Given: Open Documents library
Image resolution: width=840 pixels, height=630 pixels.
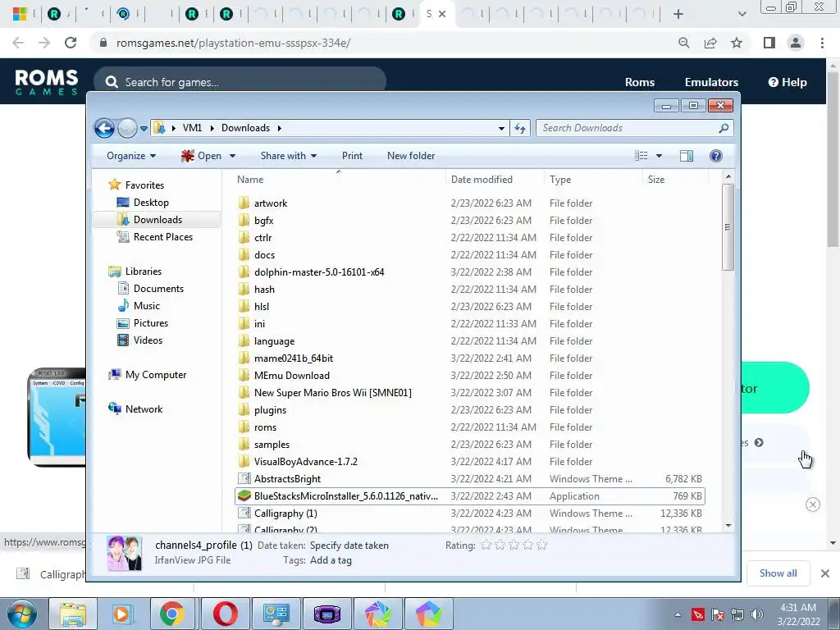Looking at the screenshot, I should 158,288.
